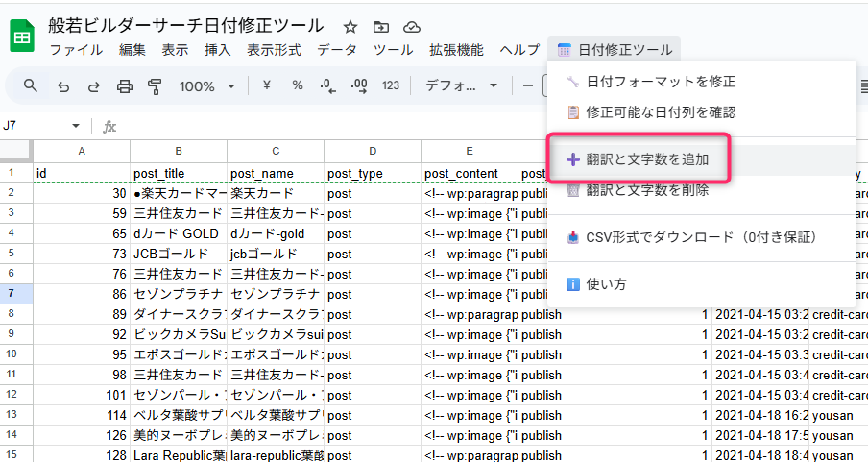Select row 12 header
The height and width of the screenshot is (462, 868).
click(16, 395)
